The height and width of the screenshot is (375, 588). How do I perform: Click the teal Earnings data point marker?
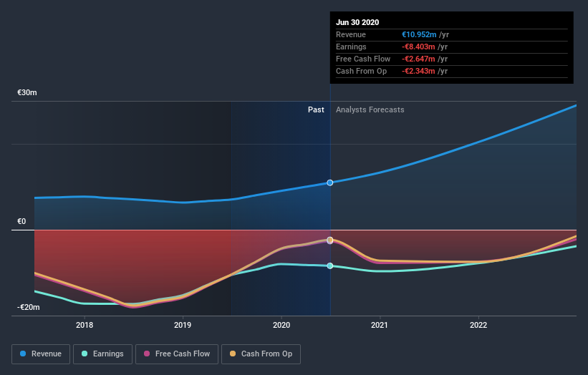330,266
